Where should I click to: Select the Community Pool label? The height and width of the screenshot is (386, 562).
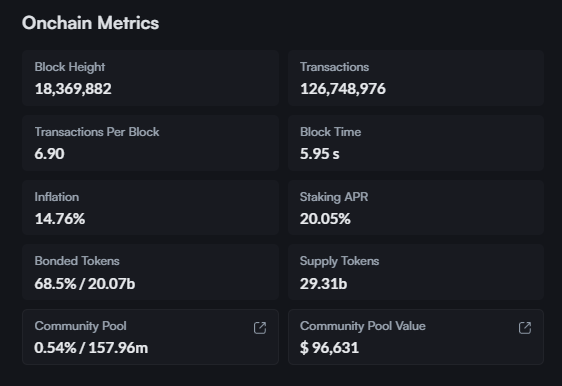pyautogui.click(x=80, y=326)
